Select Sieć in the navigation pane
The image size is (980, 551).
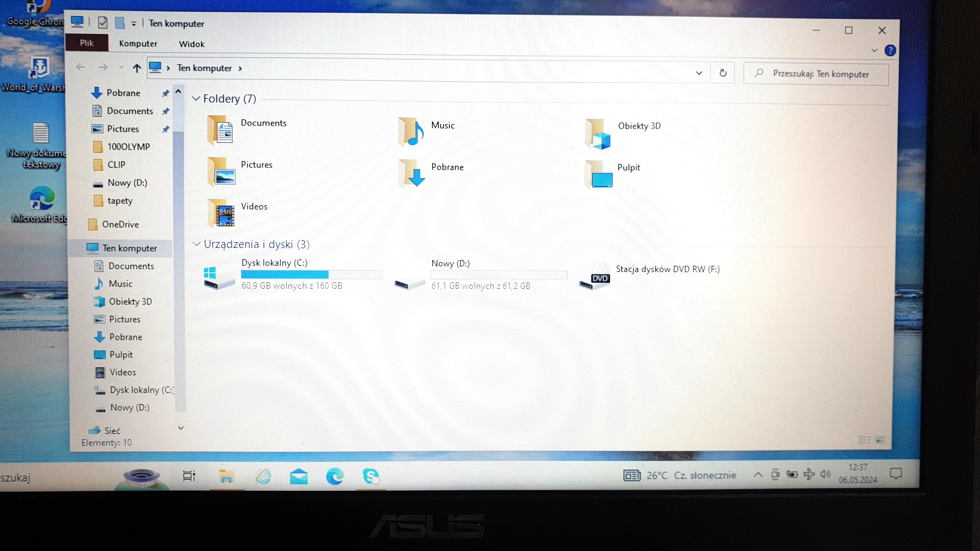point(112,430)
